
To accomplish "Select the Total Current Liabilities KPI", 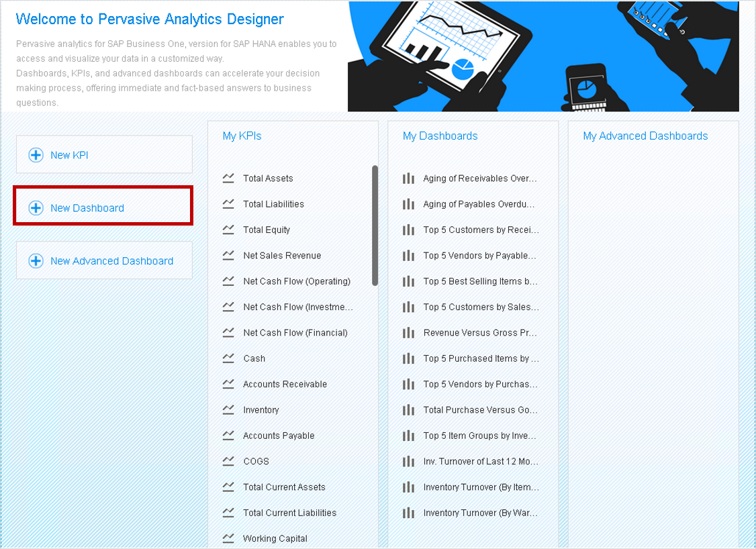I will (x=290, y=513).
